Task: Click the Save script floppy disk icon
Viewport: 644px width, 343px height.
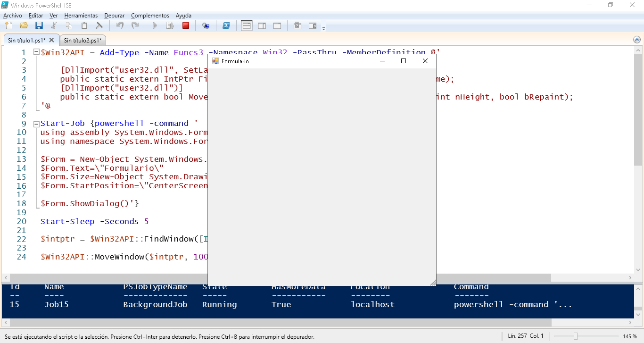Action: tap(39, 25)
